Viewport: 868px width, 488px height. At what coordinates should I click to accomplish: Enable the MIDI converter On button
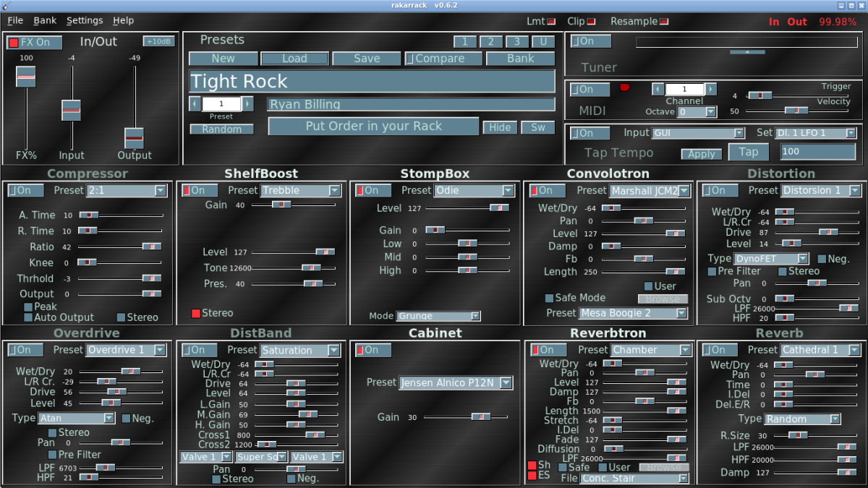pos(590,90)
